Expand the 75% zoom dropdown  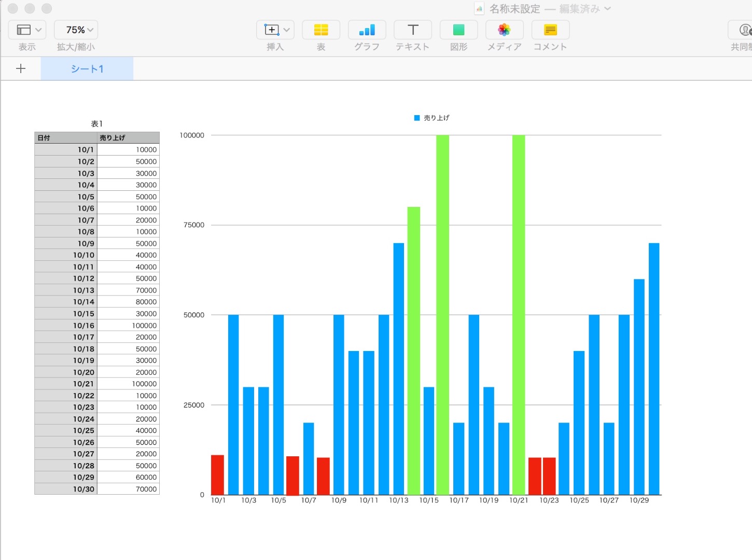tap(76, 30)
